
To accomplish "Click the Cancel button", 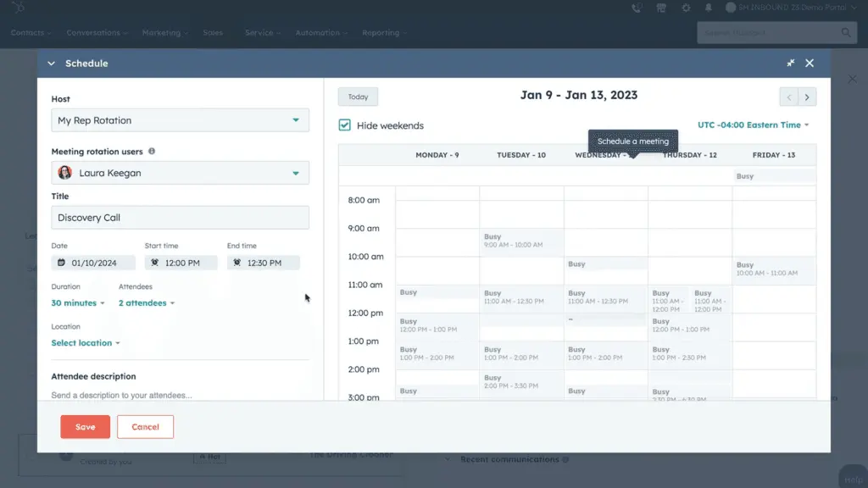I will [x=145, y=427].
